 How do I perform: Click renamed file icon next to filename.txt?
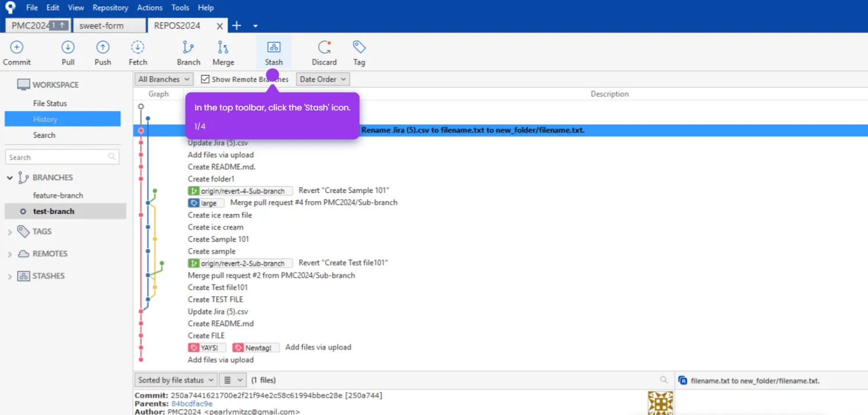(x=683, y=381)
